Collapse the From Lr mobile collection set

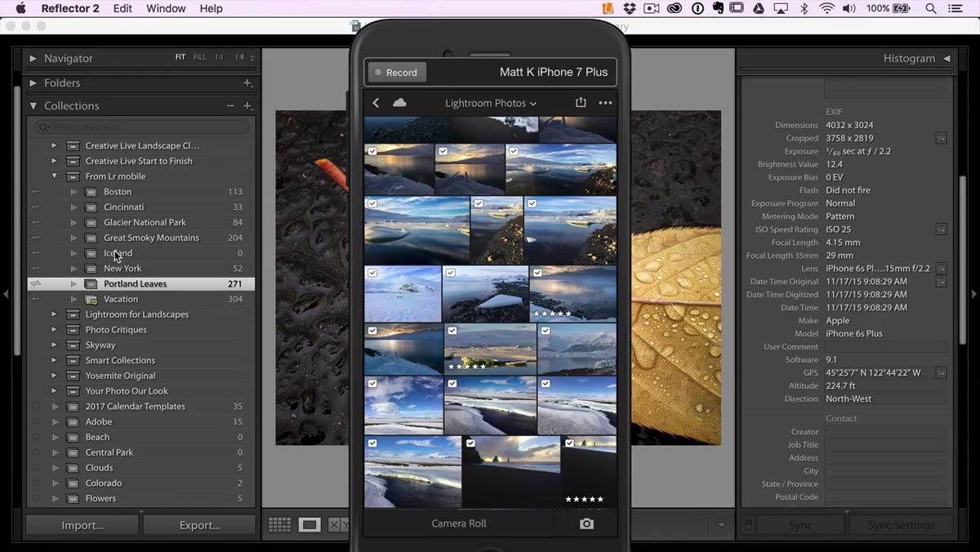[x=54, y=176]
